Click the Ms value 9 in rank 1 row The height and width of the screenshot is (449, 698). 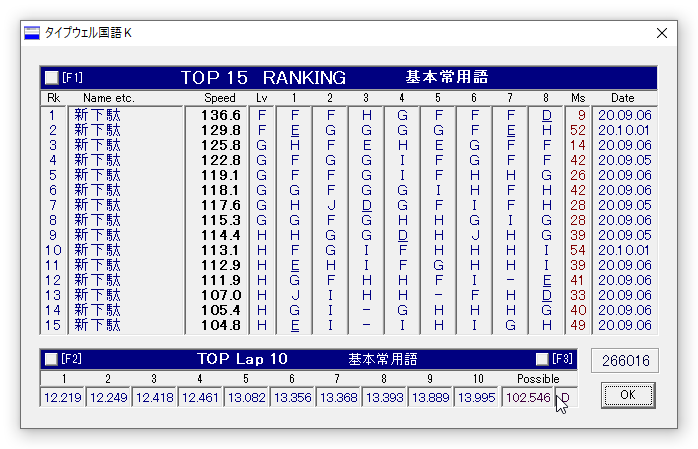(581, 115)
